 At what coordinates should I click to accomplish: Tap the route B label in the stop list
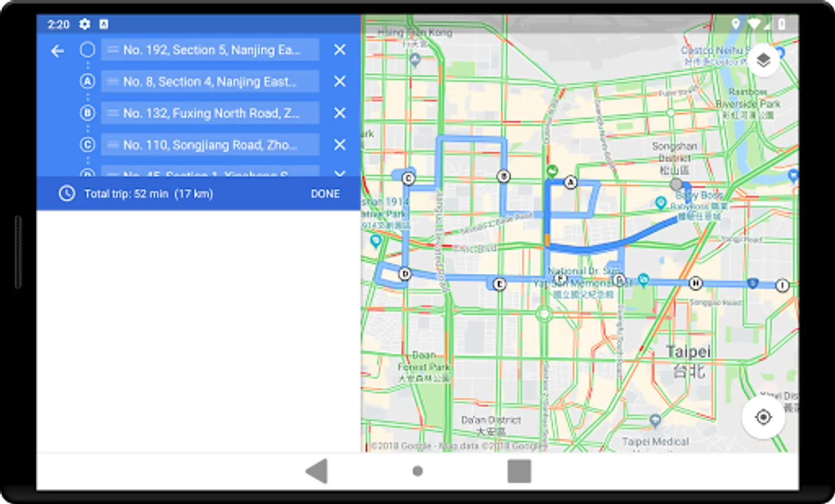tap(87, 113)
